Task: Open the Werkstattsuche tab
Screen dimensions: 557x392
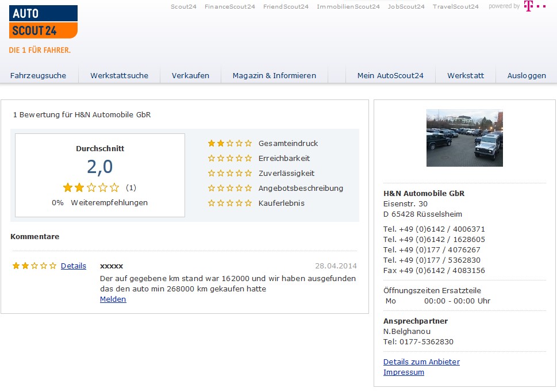Action: click(119, 76)
